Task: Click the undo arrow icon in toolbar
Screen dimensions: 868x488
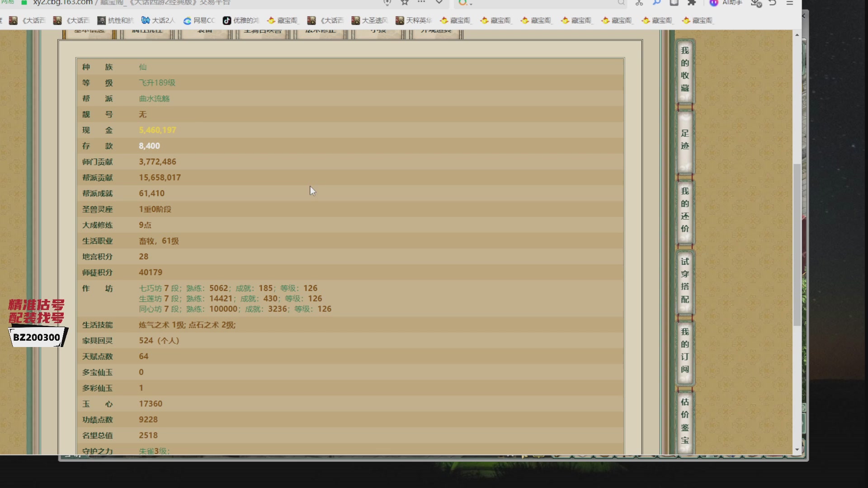Action: [772, 3]
